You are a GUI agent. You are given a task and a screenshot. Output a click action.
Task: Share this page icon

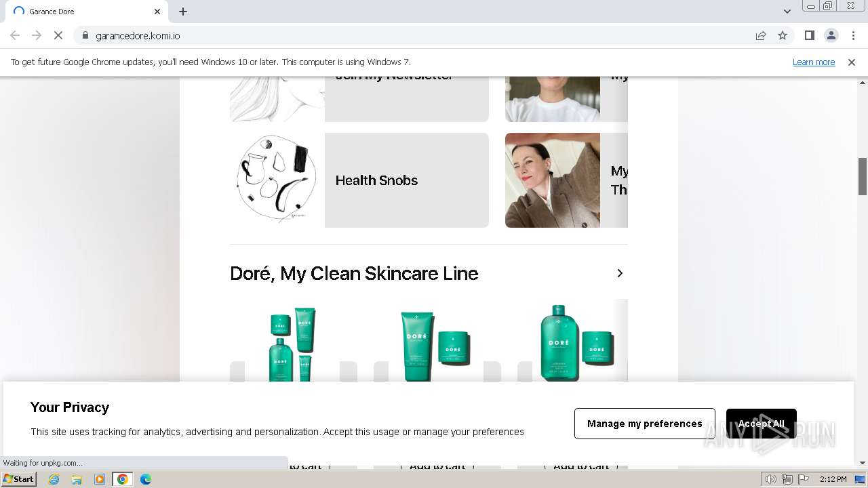point(761,35)
